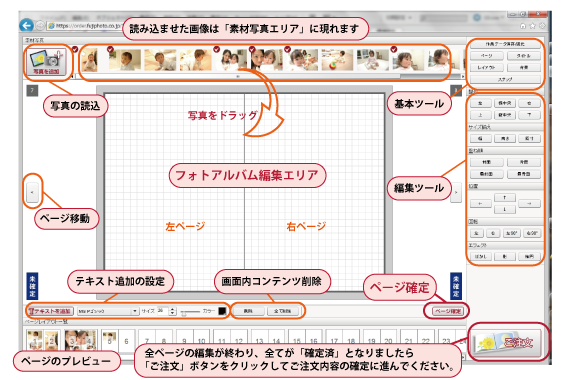Open the browser settings gear icon
570x380 pixels.
(x=542, y=26)
